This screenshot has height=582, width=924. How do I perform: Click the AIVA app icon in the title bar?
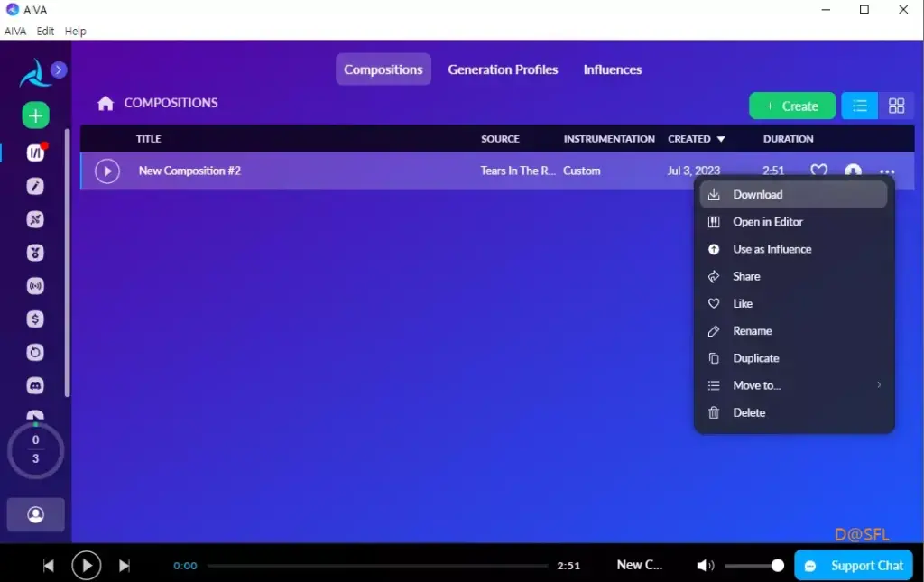[13, 9]
